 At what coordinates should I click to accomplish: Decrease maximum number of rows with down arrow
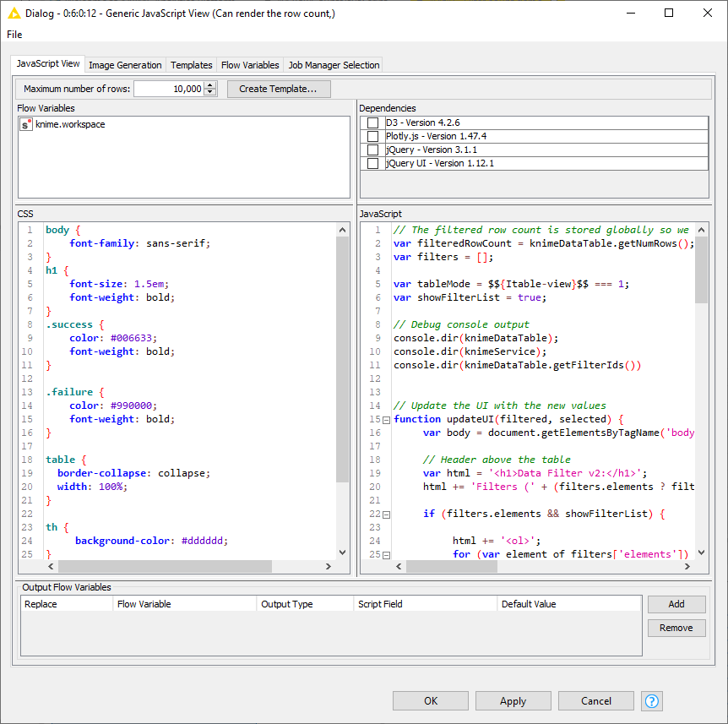point(210,93)
